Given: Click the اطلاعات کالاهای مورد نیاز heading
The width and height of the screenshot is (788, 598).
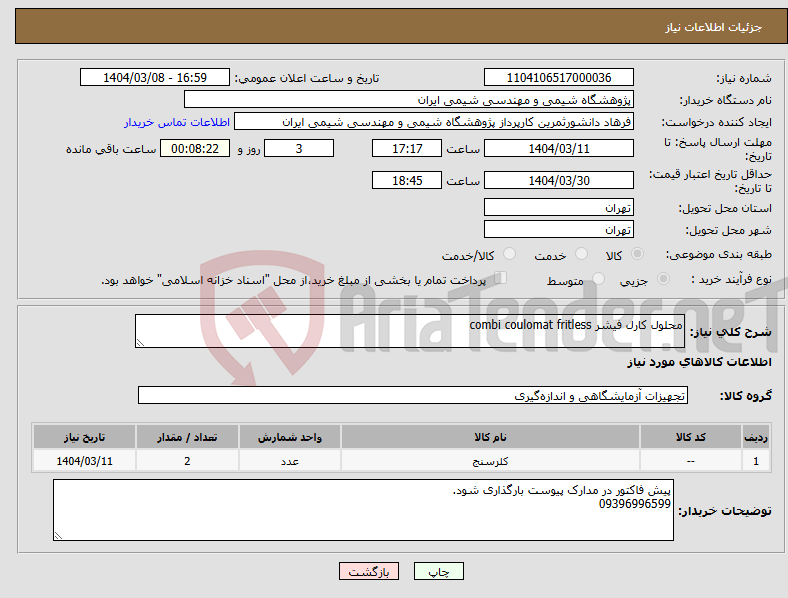Looking at the screenshot, I should click(x=699, y=362).
